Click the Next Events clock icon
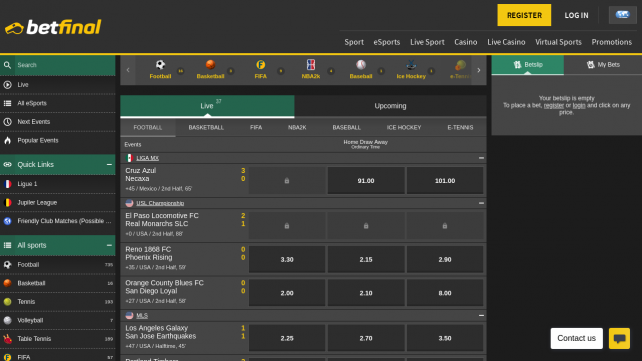The image size is (642, 361). pyautogui.click(x=7, y=122)
